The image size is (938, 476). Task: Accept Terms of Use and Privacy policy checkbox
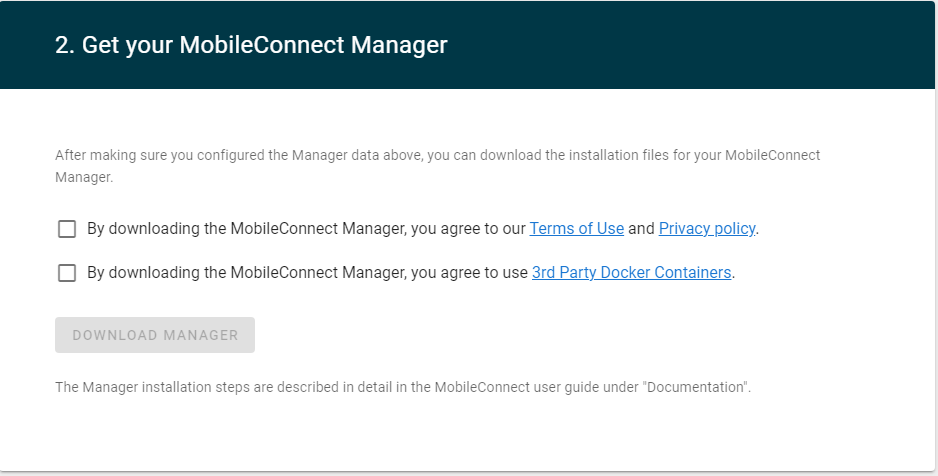pyautogui.click(x=67, y=229)
